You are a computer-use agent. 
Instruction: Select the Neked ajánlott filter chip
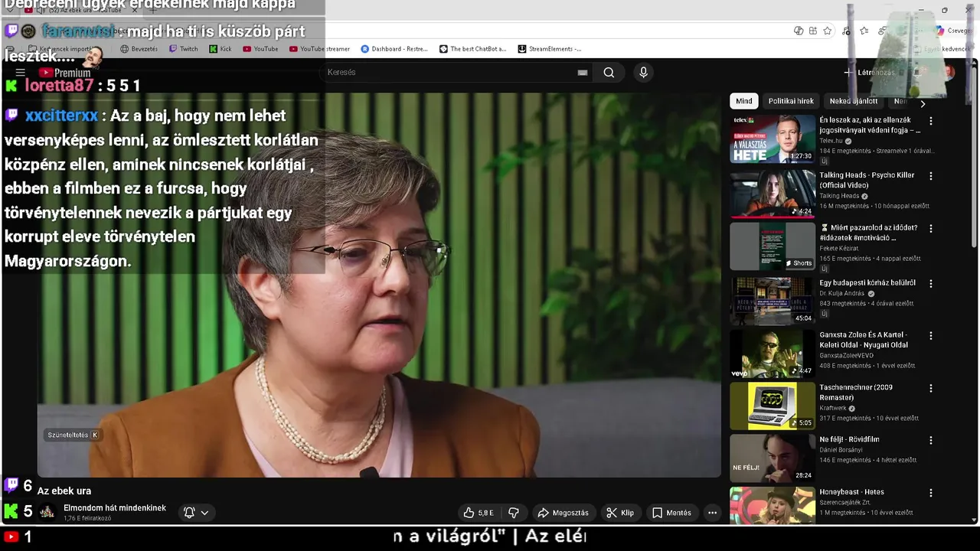[854, 101]
